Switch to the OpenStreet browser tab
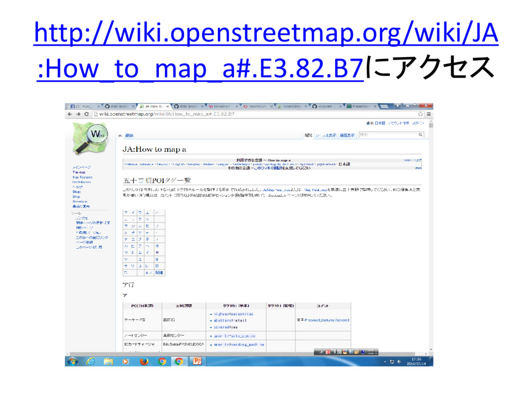 [293, 106]
